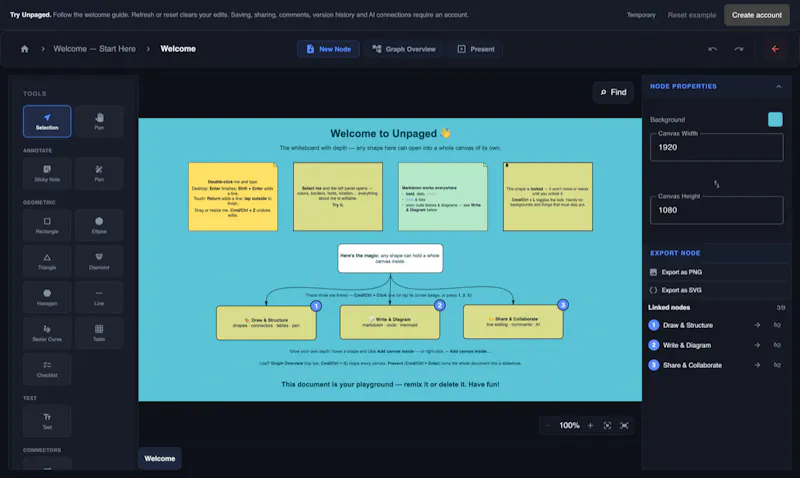800x478 pixels.
Task: Click badge 3 on Share & Collaborate card
Action: (x=563, y=305)
